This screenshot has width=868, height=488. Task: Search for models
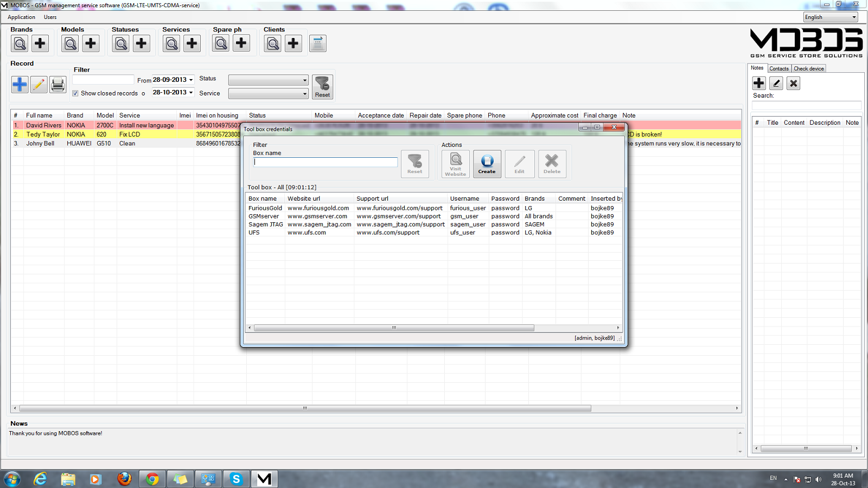[x=69, y=43]
